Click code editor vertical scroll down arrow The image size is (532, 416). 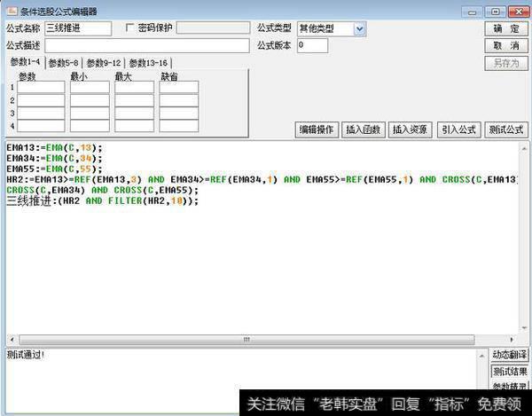[x=524, y=328]
